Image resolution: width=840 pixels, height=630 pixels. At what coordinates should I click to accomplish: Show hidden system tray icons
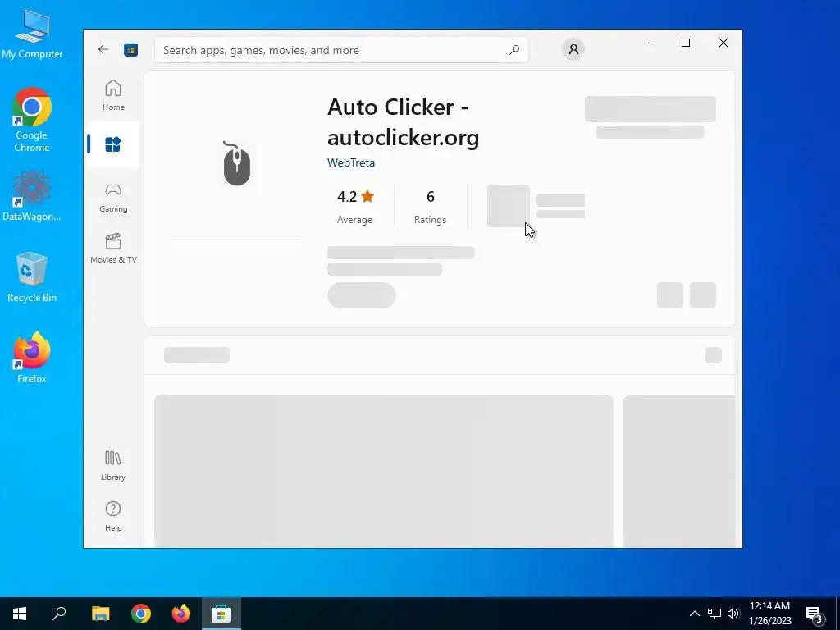pyautogui.click(x=694, y=614)
